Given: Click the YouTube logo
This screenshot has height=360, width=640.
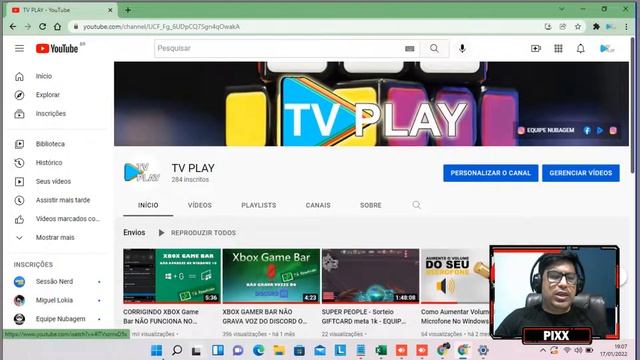Looking at the screenshot, I should click(57, 49).
